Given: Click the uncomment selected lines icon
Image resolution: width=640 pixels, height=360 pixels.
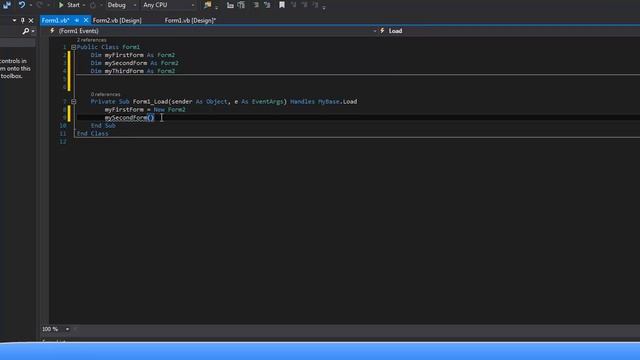Looking at the screenshot, I should (267, 5).
